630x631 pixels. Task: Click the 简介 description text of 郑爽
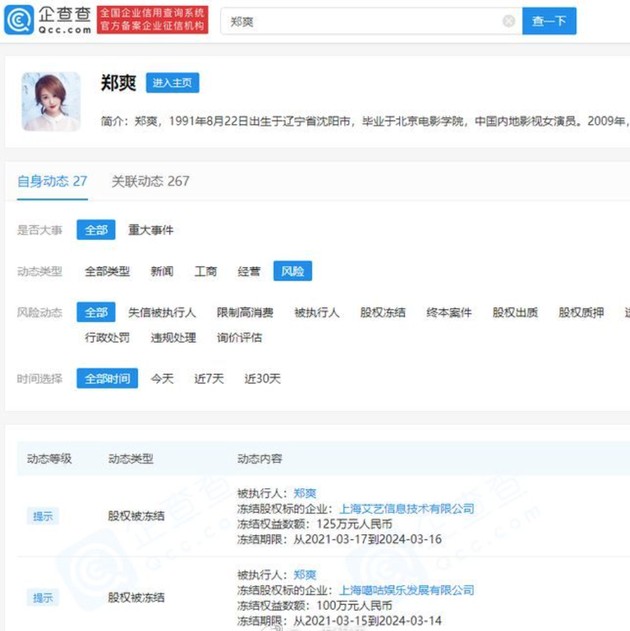pyautogui.click(x=365, y=121)
